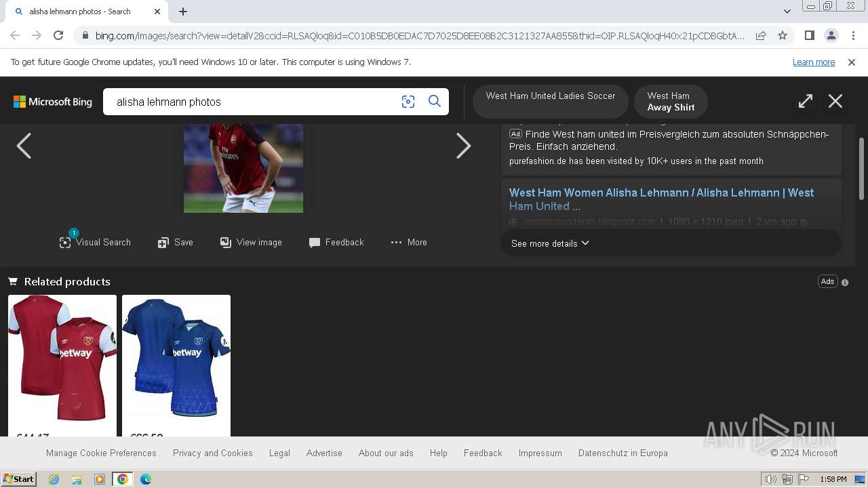
Task: Go back in browser history
Action: coord(15,35)
